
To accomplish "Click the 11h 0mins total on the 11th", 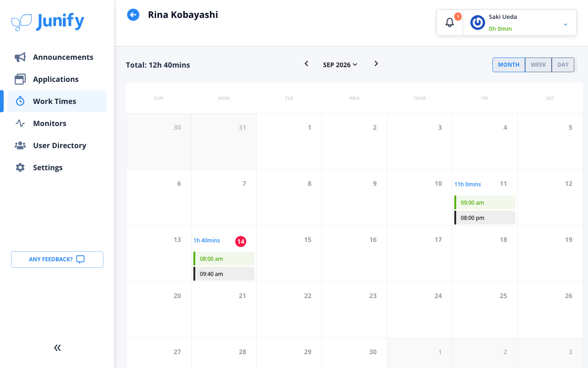I will (x=468, y=184).
